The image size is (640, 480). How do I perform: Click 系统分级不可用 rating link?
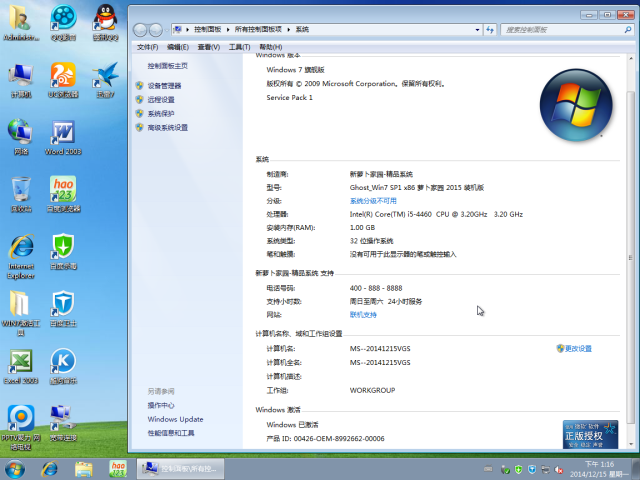[373, 201]
